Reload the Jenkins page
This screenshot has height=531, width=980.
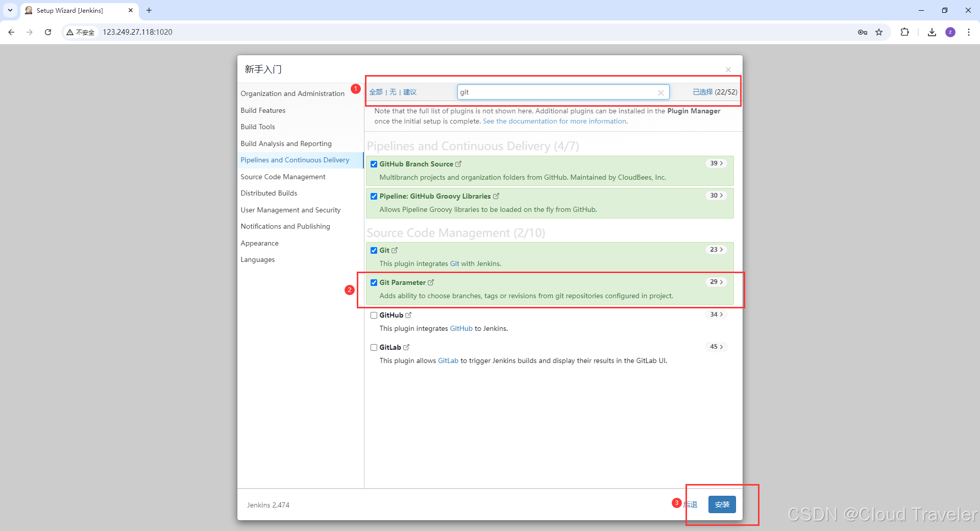(48, 32)
